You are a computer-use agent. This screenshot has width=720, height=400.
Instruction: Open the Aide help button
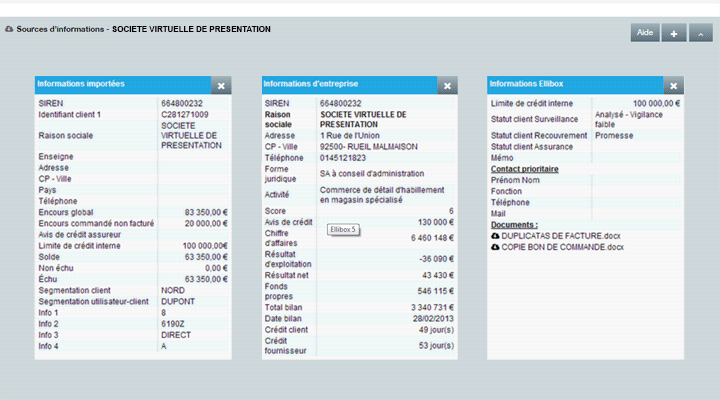[x=645, y=33]
